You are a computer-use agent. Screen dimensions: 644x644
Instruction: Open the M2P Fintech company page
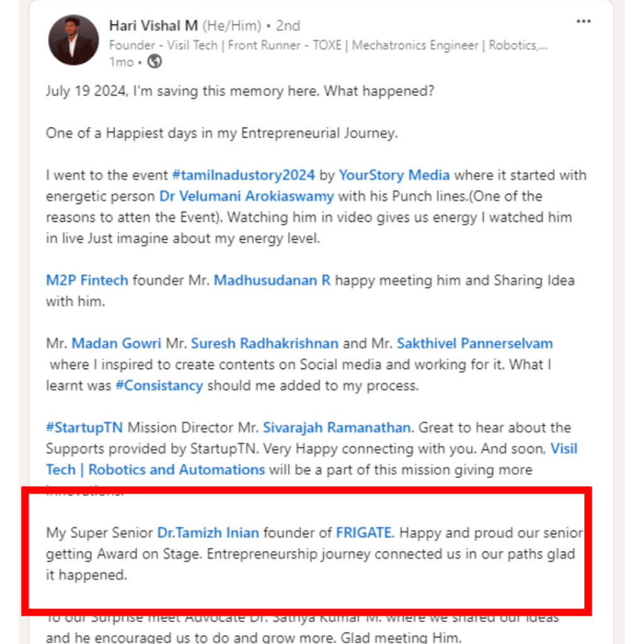click(x=87, y=280)
